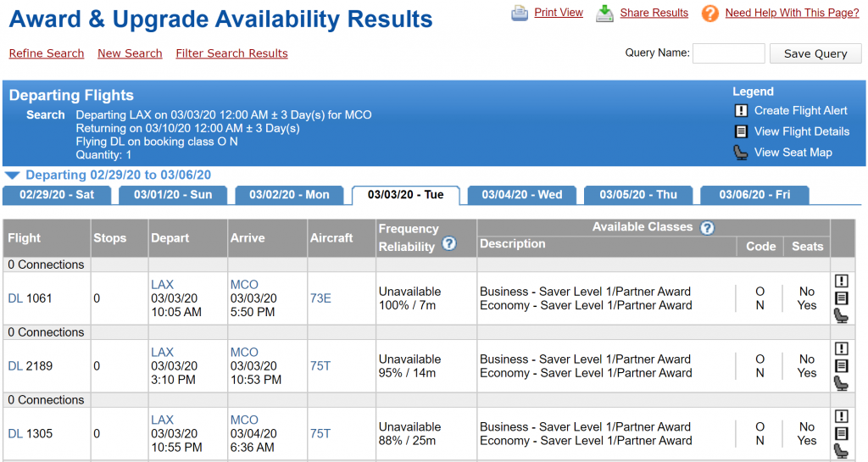This screenshot has height=462, width=868.
Task: Open Need Help With This Page link
Action: [793, 13]
